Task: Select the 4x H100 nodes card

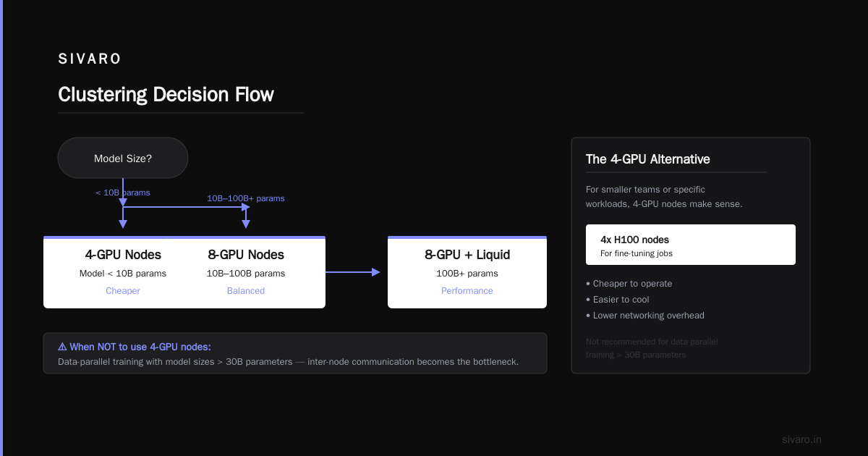Action: (691, 245)
